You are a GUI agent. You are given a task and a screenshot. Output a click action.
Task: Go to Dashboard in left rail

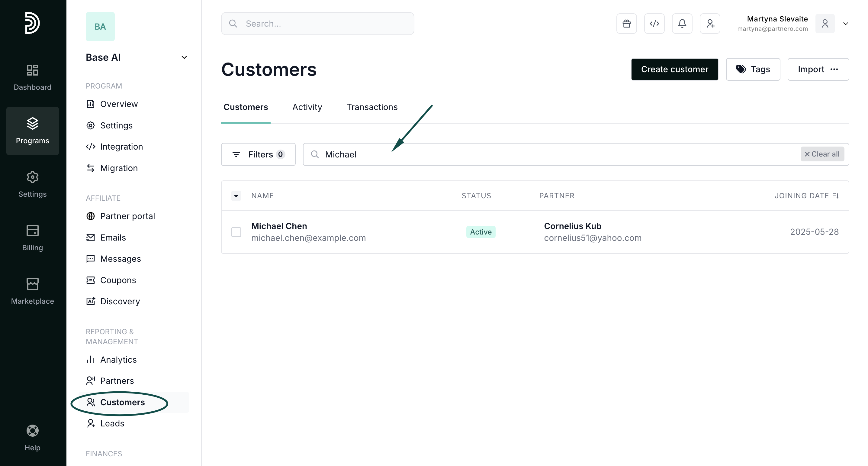[x=32, y=77]
